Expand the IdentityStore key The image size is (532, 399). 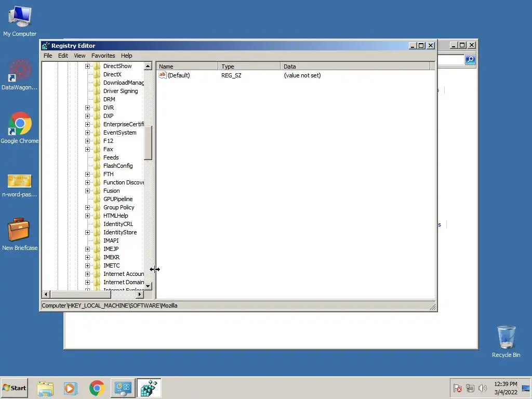(87, 232)
